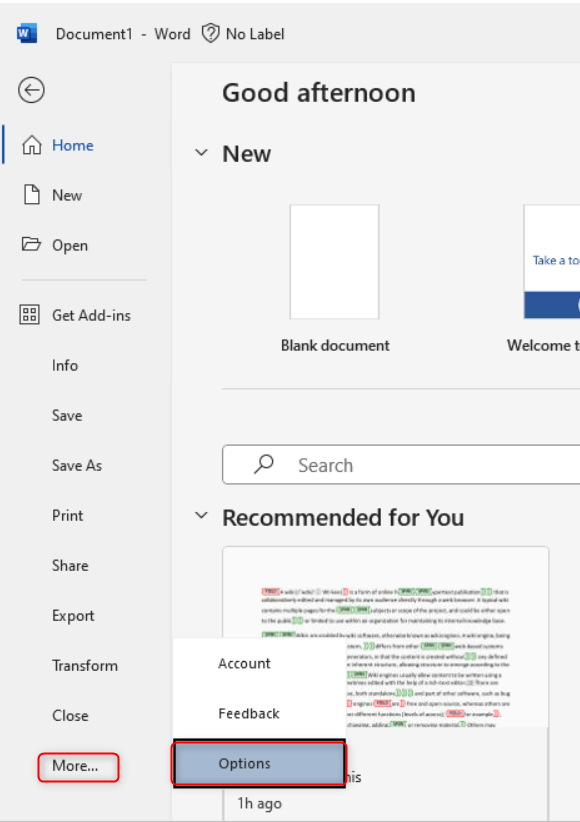Click inside the Search field
Screen dimensions: 580x822
pyautogui.click(x=360, y=465)
